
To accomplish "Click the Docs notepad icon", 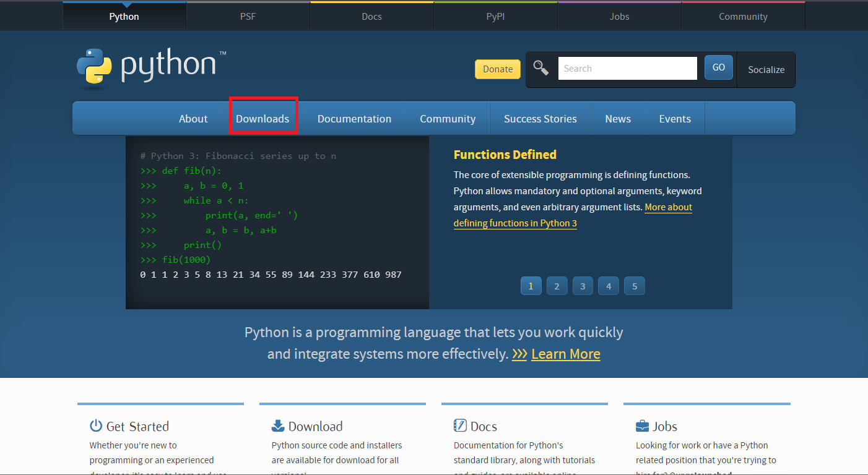I will click(460, 426).
